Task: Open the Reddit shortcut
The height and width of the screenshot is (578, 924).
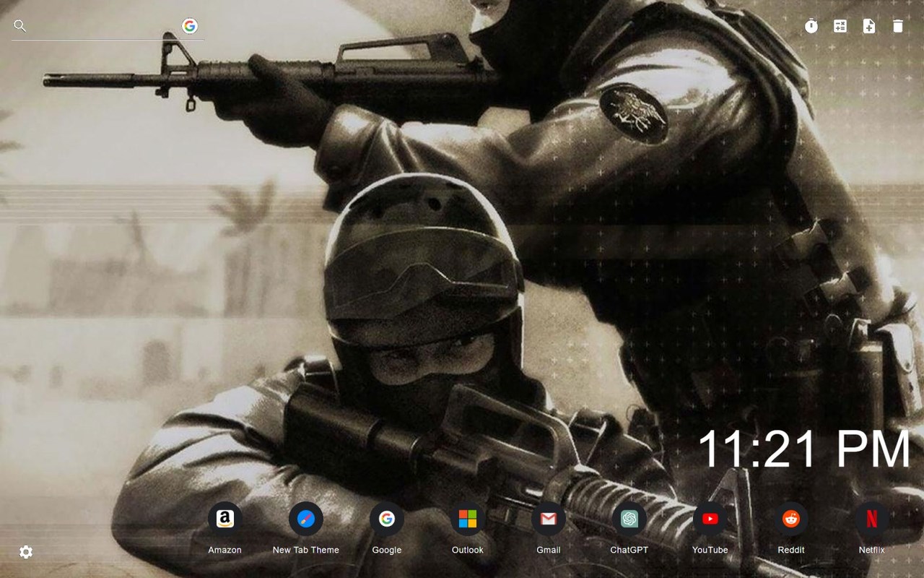Action: click(791, 519)
